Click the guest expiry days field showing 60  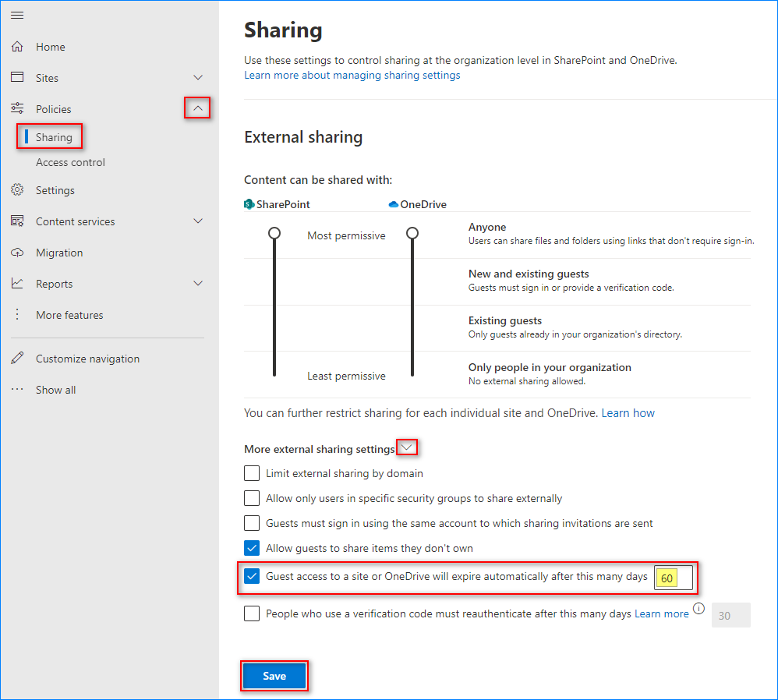[x=674, y=578]
